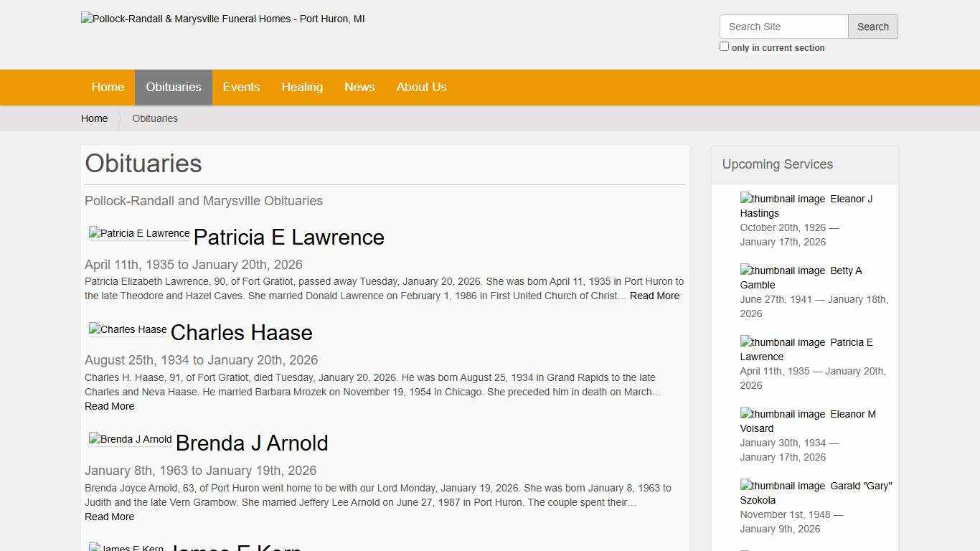Viewport: 980px width, 551px height.
Task: Open the Home menu item
Action: tap(108, 88)
